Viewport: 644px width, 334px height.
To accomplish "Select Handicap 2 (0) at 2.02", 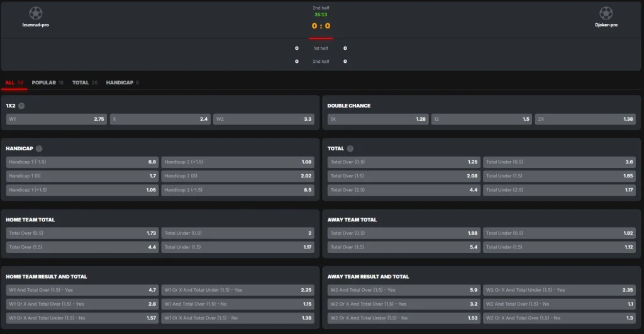I will pos(238,176).
